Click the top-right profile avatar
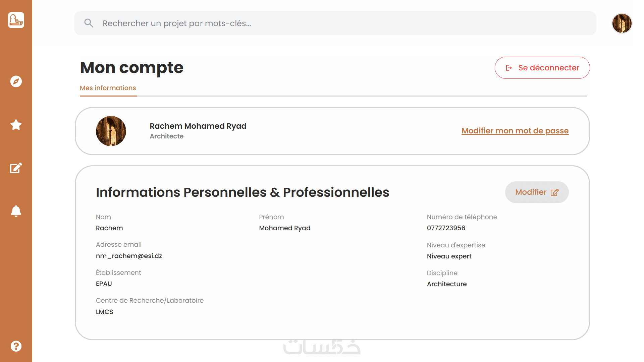This screenshot has height=362, width=644. [x=622, y=23]
